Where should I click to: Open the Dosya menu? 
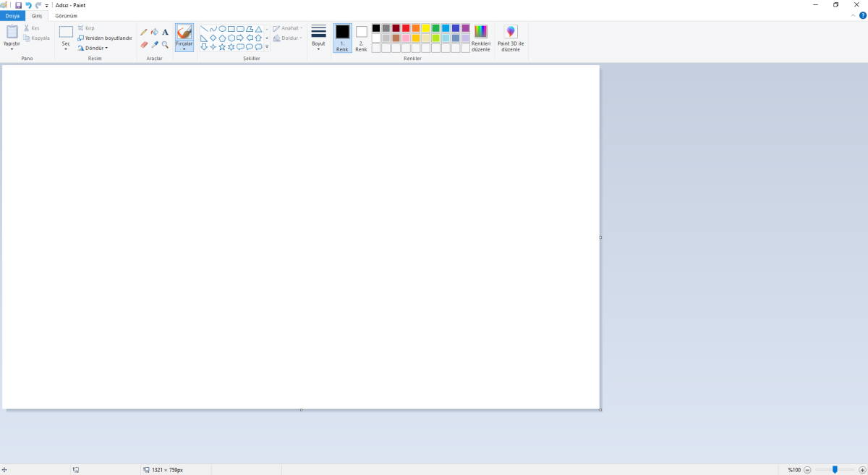click(x=12, y=15)
